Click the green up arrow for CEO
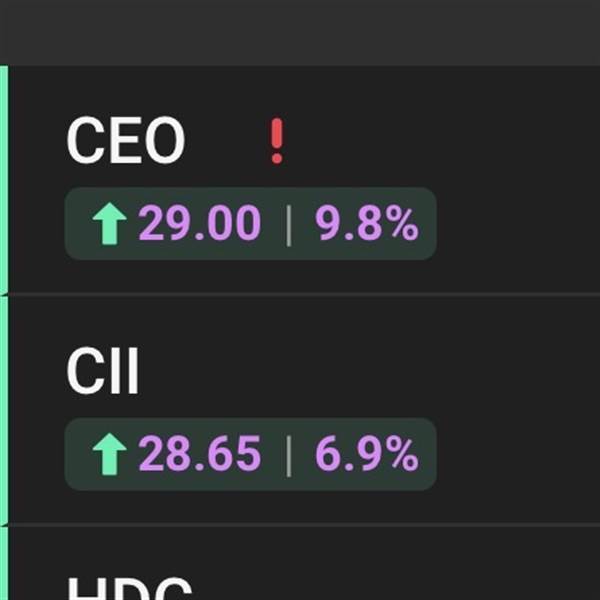Screen dimensions: 600x600 coord(109,225)
